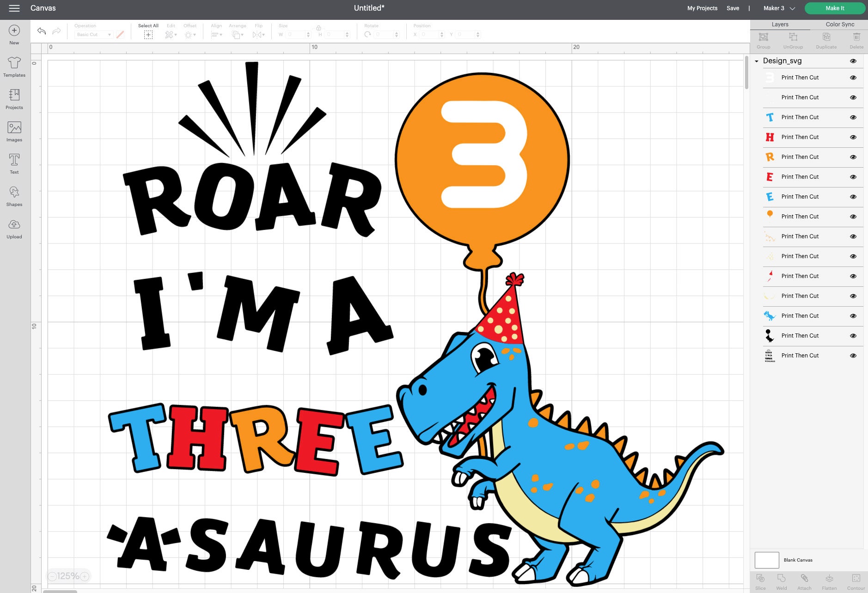Switch to the Color Sync tab
Image resolution: width=868 pixels, height=593 pixels.
[x=840, y=24]
